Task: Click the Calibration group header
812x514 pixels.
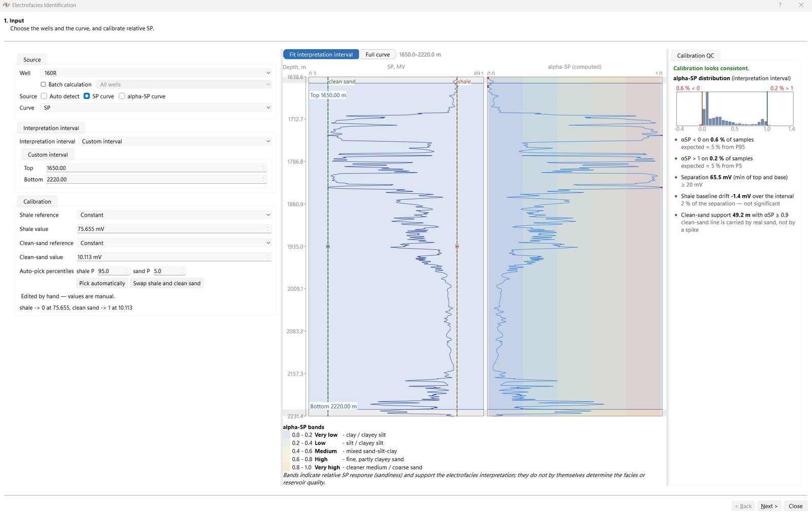Action: (x=37, y=202)
